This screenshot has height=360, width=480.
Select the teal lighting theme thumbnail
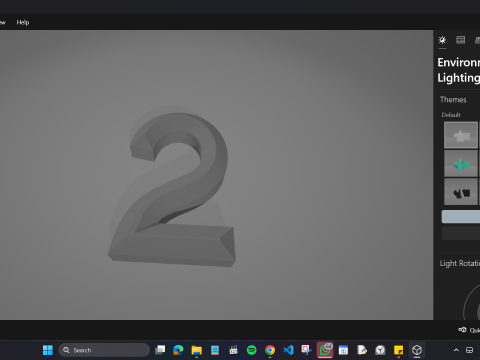point(461,163)
